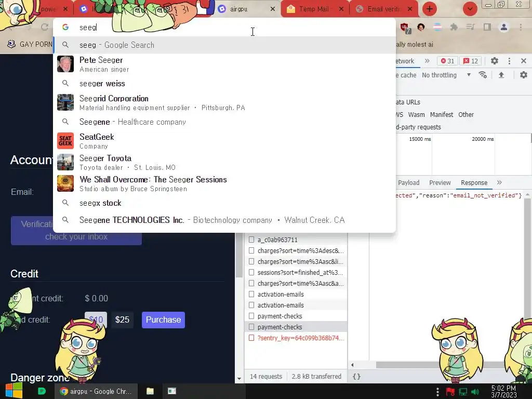Click the Google G icon in address bar
The height and width of the screenshot is (399, 532).
coord(65,27)
